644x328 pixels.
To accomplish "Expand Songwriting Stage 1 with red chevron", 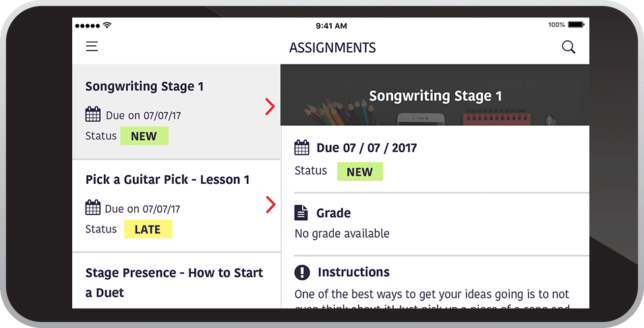I will [x=270, y=106].
